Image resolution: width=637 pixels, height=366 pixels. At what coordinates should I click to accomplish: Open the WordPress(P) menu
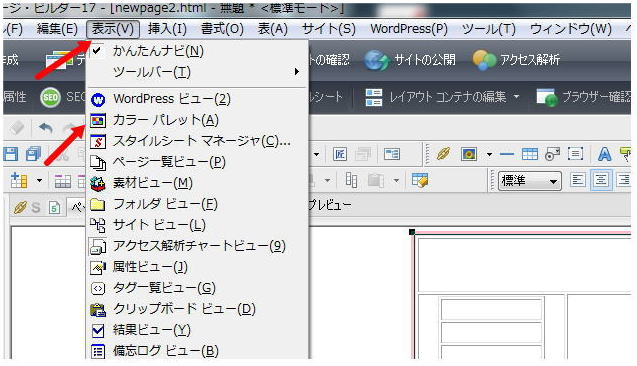pyautogui.click(x=409, y=29)
